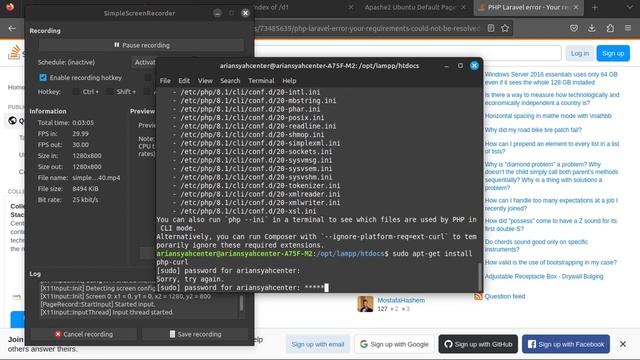Sign up with Google
This screenshot has height=360, width=640.
394,344
